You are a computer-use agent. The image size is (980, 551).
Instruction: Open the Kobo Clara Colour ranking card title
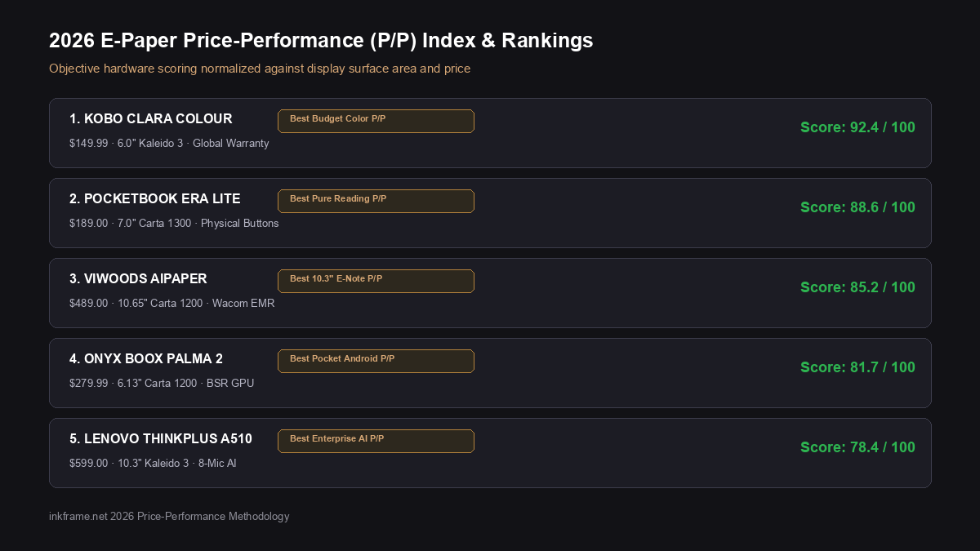pos(150,119)
